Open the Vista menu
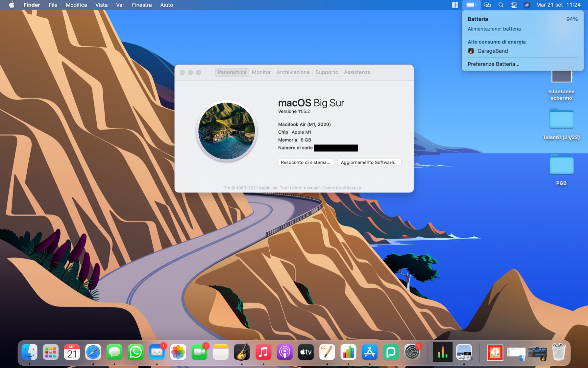 [x=101, y=5]
